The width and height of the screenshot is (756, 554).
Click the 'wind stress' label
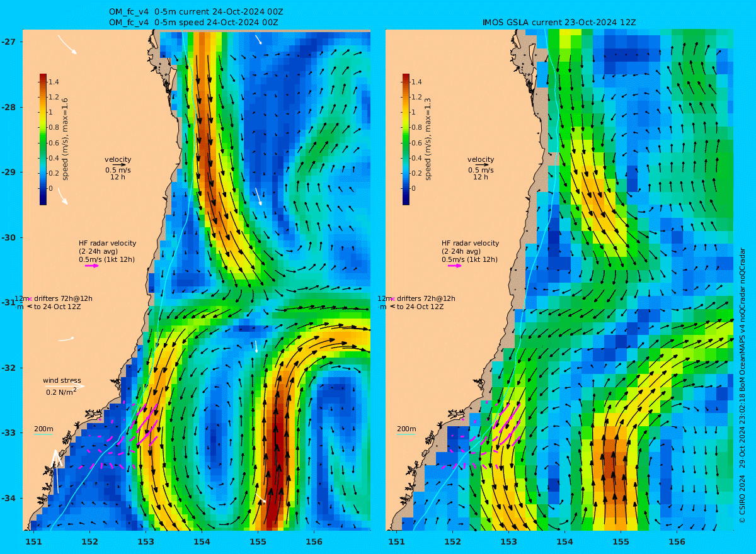[62, 380]
